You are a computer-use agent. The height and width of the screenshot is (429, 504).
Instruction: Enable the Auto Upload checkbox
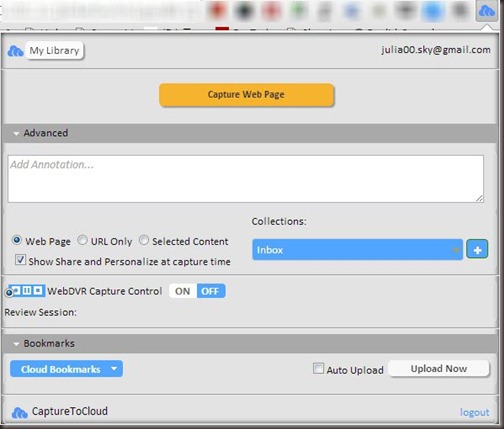click(x=318, y=368)
